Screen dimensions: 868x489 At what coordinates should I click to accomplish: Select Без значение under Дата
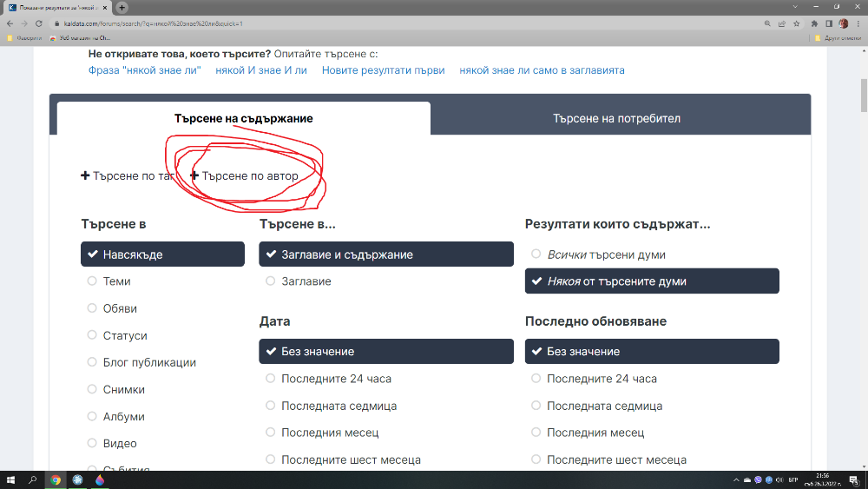point(386,352)
